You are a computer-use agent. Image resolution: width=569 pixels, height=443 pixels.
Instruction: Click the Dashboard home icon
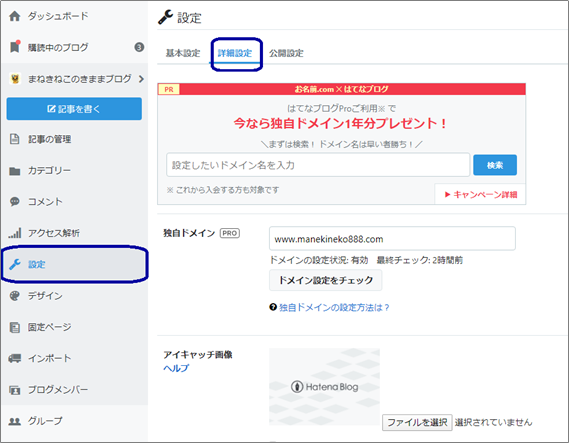15,16
